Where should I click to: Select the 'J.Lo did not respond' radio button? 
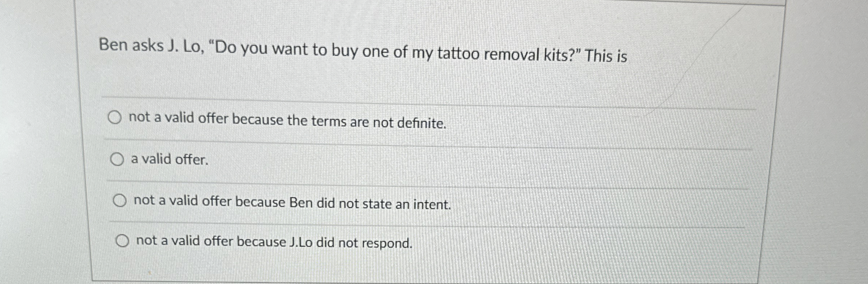[x=123, y=240]
